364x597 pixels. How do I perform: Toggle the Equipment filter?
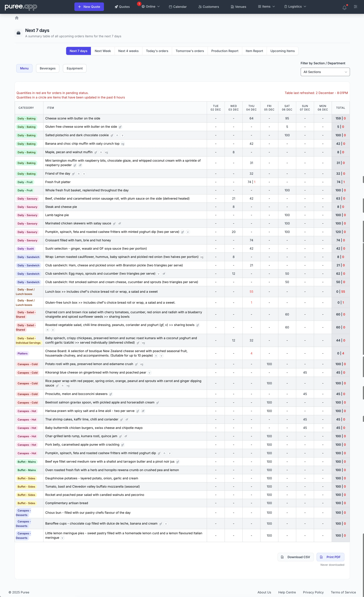[x=74, y=68]
